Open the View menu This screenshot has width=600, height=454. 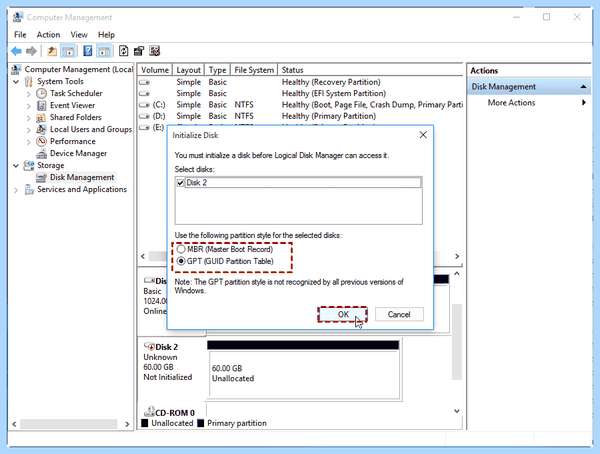pyautogui.click(x=79, y=35)
